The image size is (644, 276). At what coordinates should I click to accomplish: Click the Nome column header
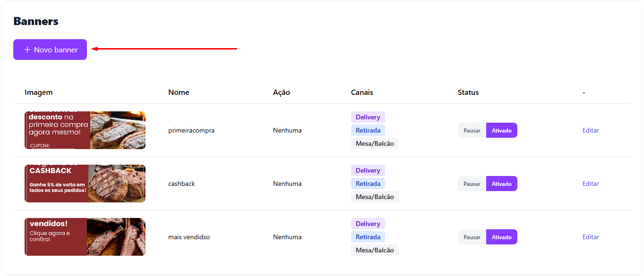click(179, 92)
